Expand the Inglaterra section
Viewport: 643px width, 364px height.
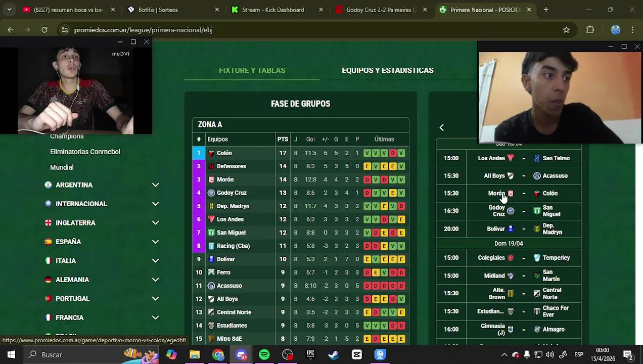pos(155,223)
